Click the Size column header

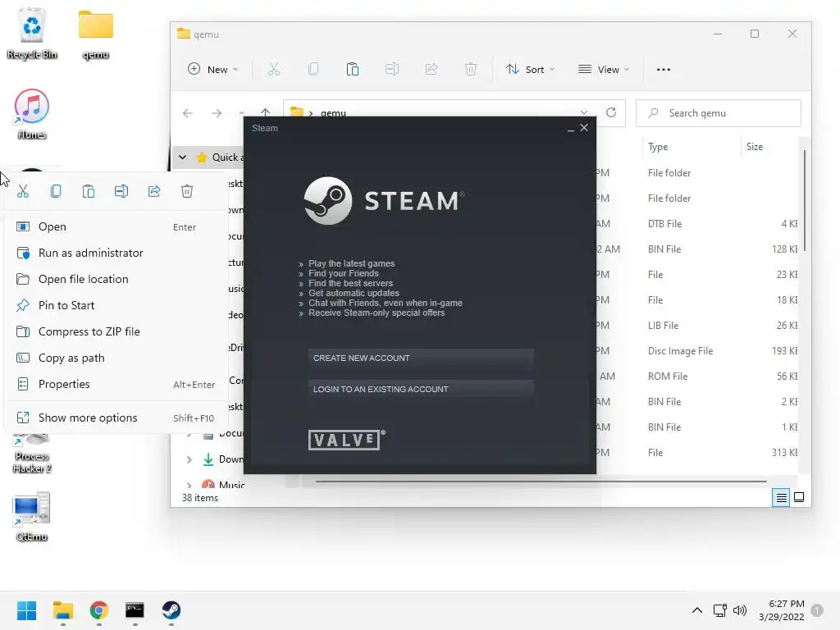pos(770,147)
